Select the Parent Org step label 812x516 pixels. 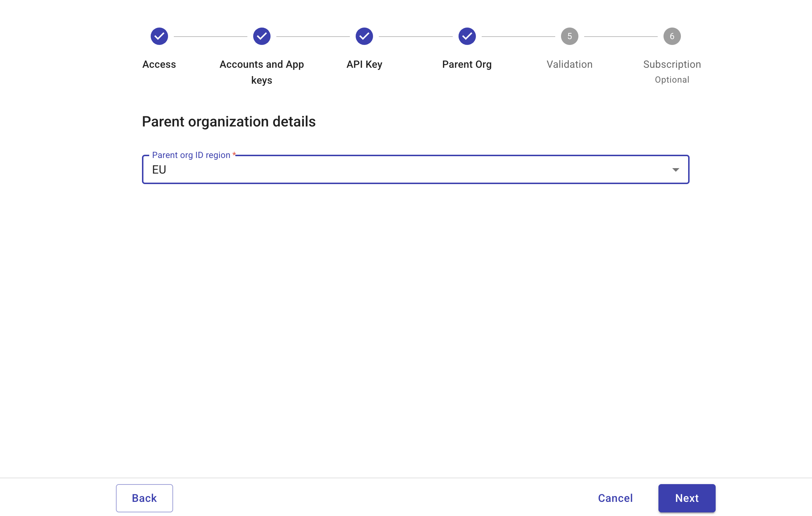click(x=467, y=64)
